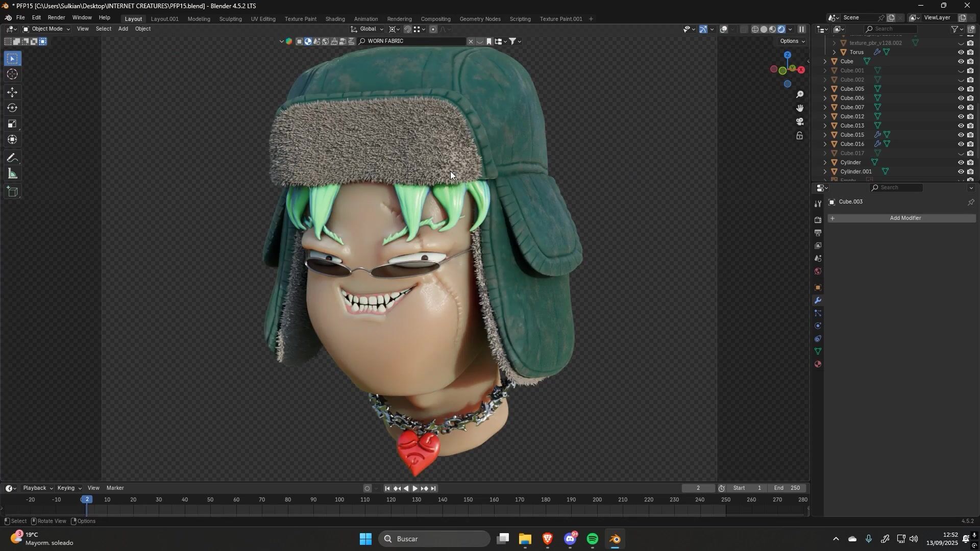Toggle camera view in viewport

[800, 122]
